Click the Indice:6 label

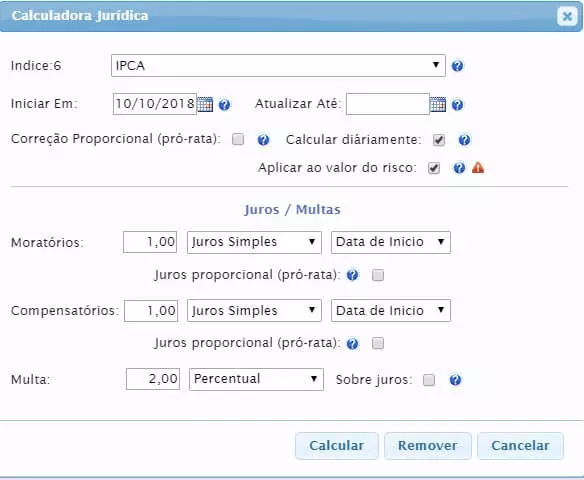36,66
